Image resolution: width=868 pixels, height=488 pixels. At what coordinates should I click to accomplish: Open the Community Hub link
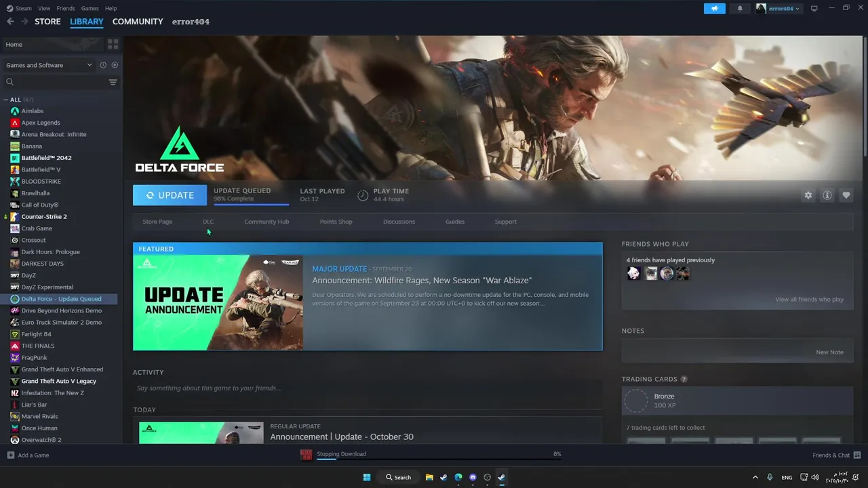click(x=267, y=222)
